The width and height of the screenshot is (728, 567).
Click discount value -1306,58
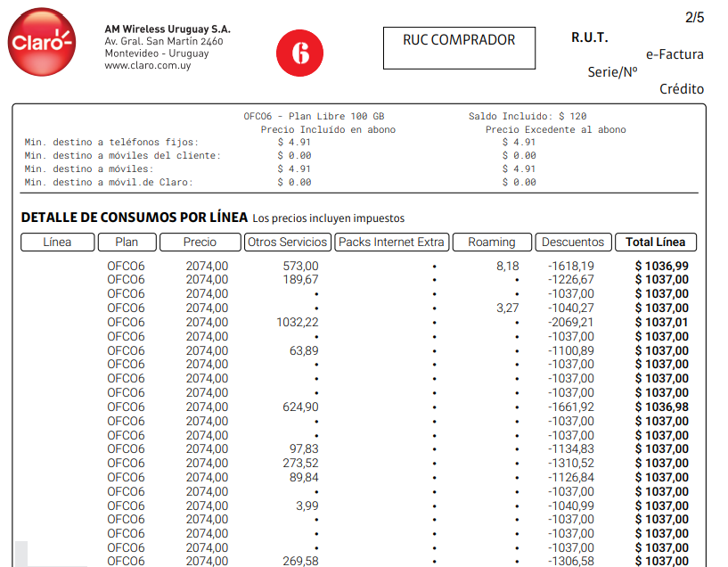pyautogui.click(x=570, y=561)
